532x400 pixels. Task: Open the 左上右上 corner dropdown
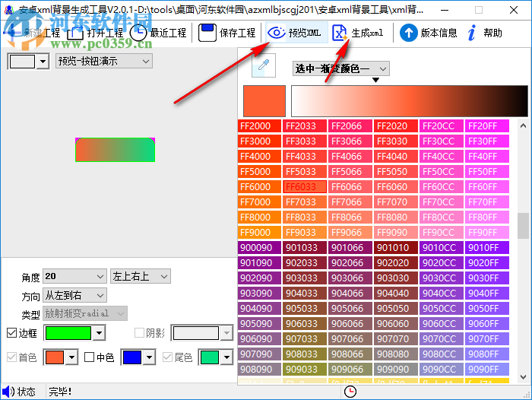(140, 276)
